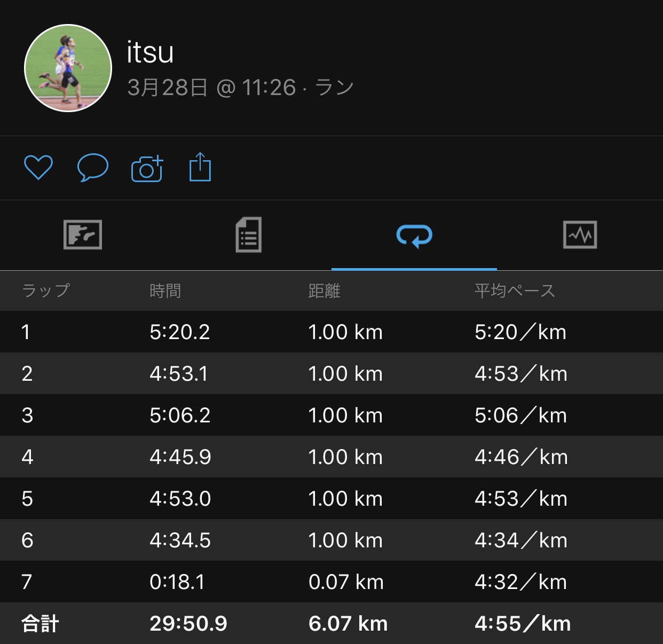Screen dimensions: 663x644
Task: Tap the 距離 column header
Action: click(324, 291)
